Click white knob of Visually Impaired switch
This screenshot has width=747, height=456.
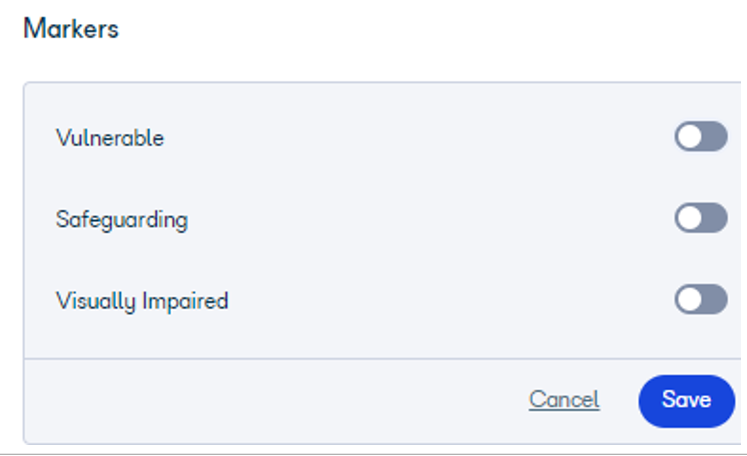689,299
